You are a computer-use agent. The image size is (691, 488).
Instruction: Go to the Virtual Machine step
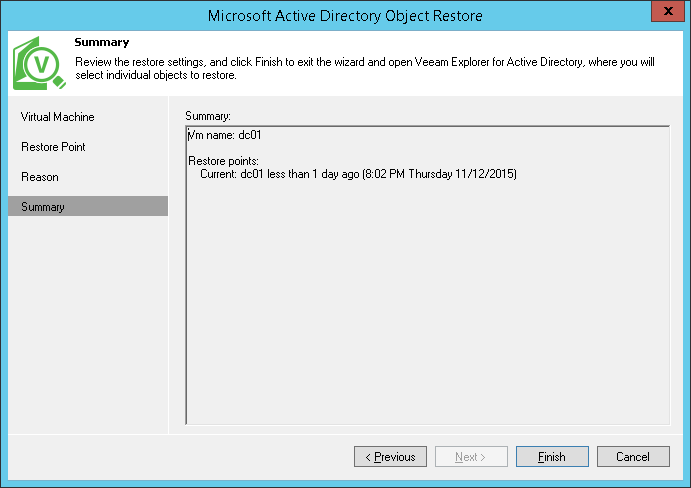[x=58, y=117]
